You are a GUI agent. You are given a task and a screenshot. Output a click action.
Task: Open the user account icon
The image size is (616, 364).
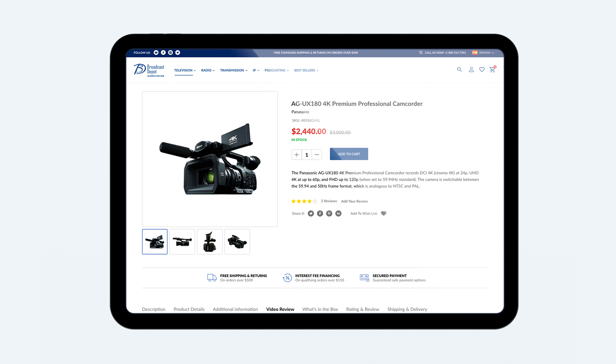pos(471,70)
